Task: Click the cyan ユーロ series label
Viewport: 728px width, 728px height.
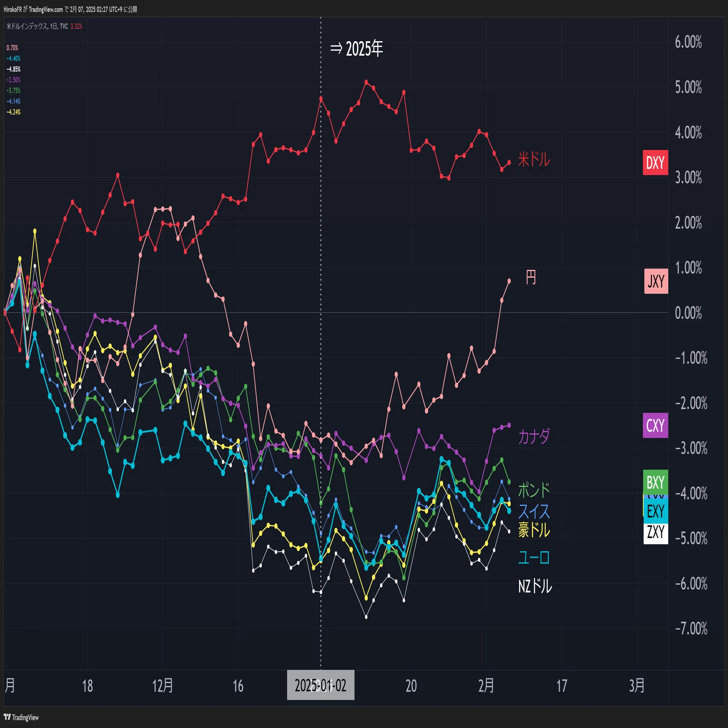Action: 534,558
